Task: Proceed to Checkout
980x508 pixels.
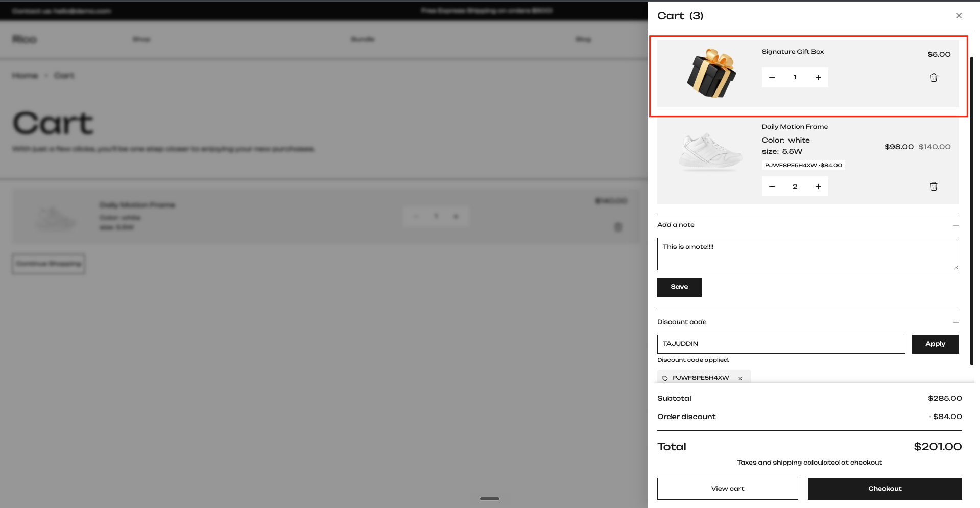Action: tap(885, 489)
